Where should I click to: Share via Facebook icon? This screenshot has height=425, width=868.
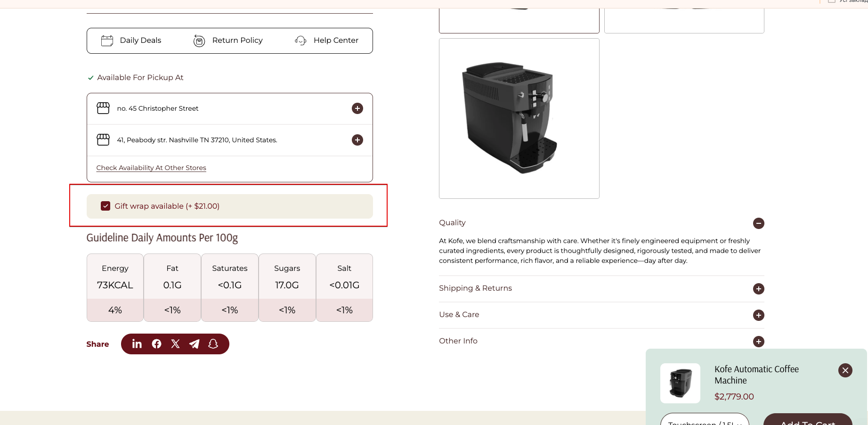[157, 344]
